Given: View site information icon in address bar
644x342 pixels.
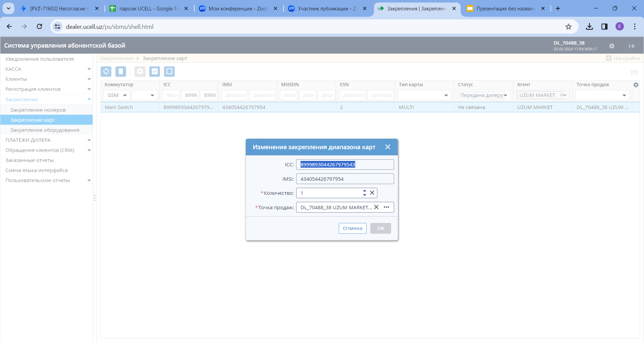Looking at the screenshot, I should coord(58,26).
